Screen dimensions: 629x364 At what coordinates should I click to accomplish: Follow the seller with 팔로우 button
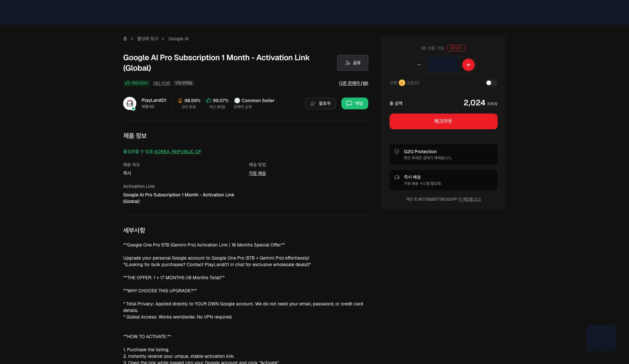320,103
